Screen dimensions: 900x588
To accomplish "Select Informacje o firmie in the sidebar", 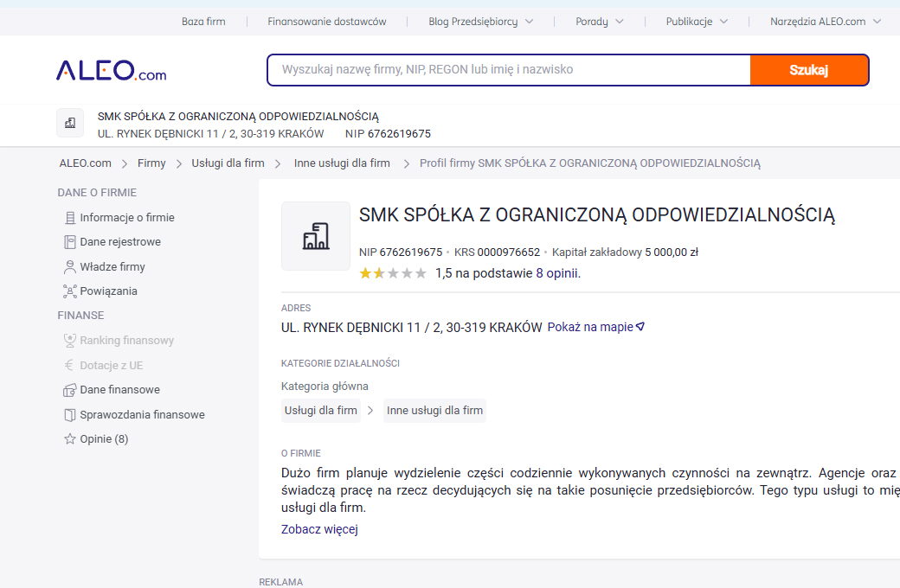I will point(127,218).
